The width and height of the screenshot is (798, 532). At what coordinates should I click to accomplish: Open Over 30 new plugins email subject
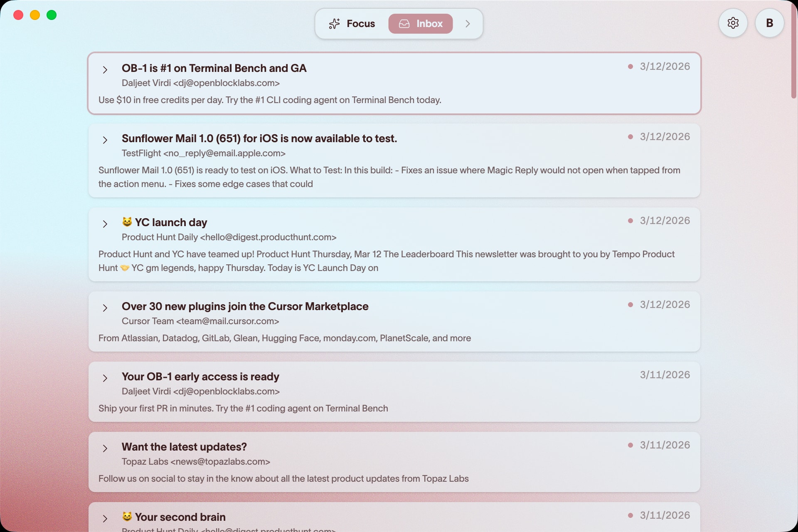pyautogui.click(x=245, y=306)
